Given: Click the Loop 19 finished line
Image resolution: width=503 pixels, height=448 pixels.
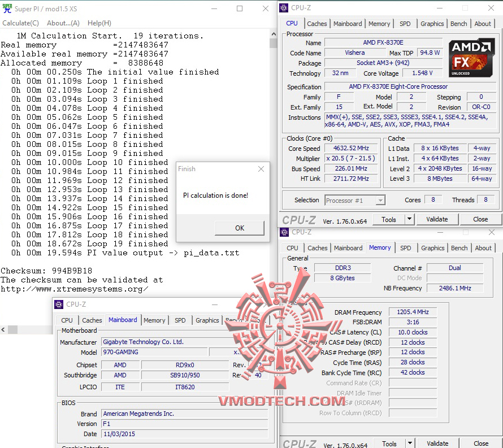Looking at the screenshot, I should [x=89, y=244].
